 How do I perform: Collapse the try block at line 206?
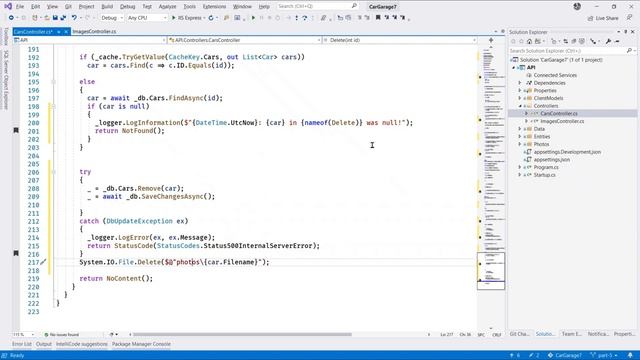53,172
